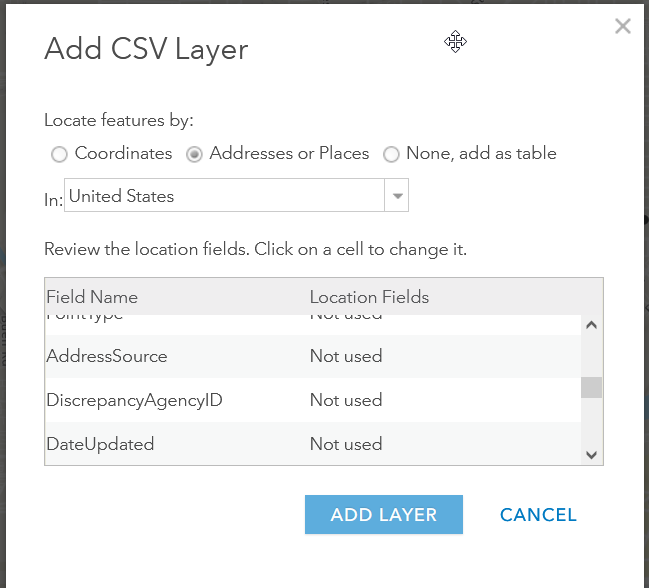Select the DiscrepancyAgencyID field name cell
Image resolution: width=649 pixels, height=588 pixels.
(134, 400)
